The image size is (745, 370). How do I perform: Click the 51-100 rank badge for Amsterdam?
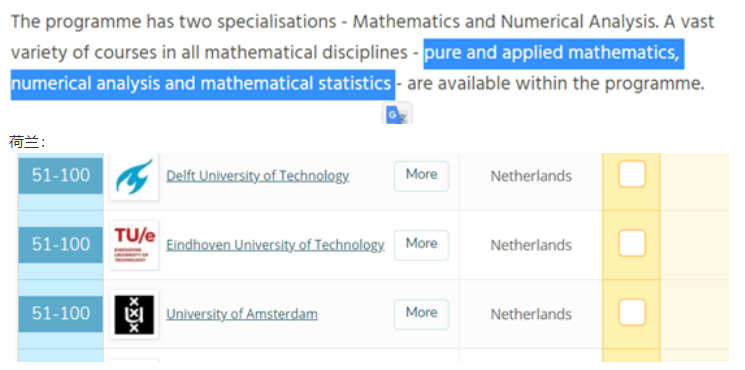pos(60,314)
